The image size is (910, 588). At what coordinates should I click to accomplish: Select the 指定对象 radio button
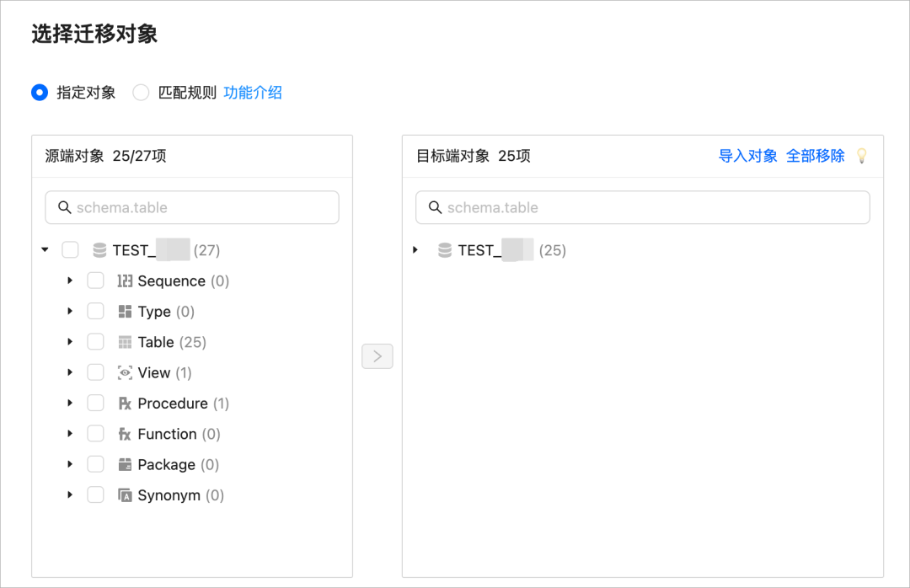(x=39, y=93)
